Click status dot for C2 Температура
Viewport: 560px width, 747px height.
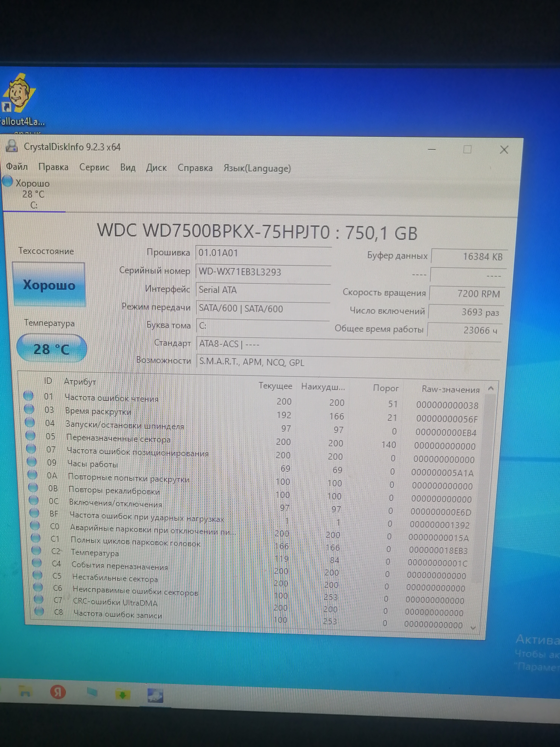(36, 550)
